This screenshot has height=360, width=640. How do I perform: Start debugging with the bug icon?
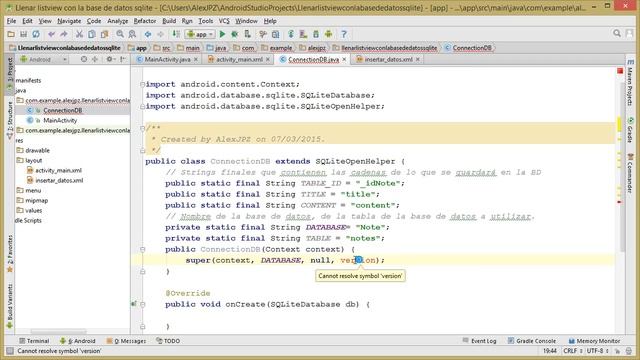235,34
